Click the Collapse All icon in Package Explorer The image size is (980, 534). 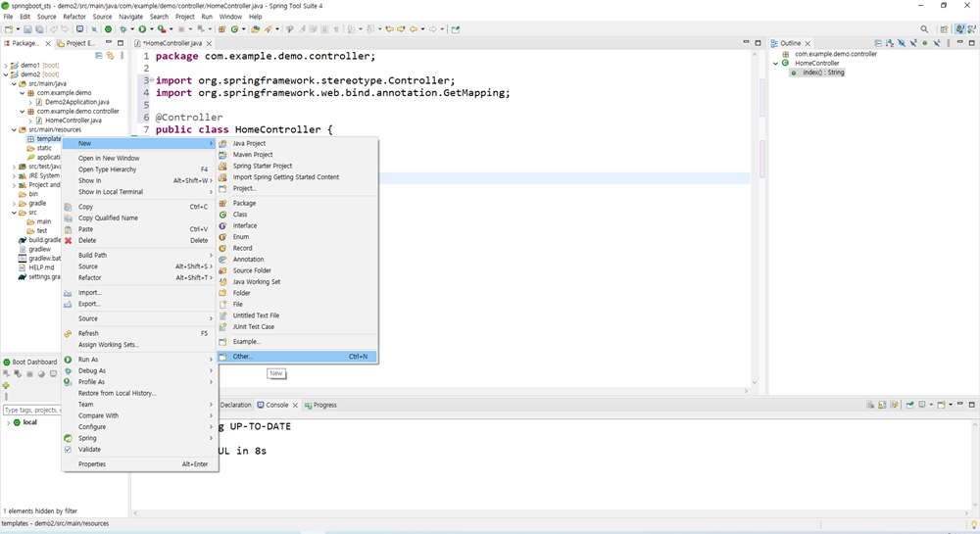coord(98,56)
